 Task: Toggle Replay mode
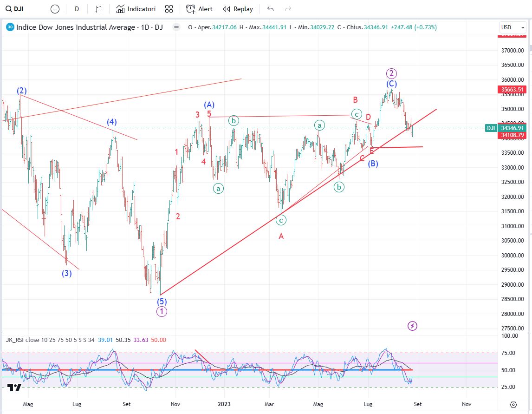238,9
